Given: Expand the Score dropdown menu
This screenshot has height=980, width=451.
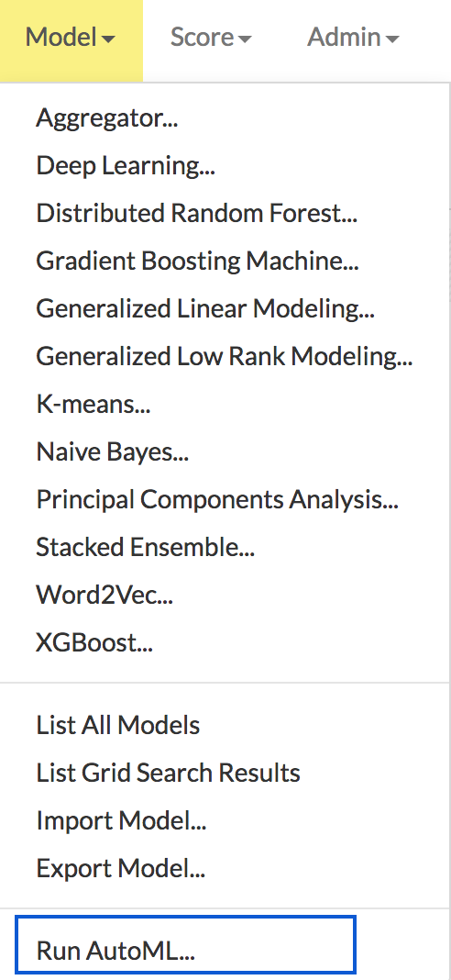Looking at the screenshot, I should click(211, 39).
